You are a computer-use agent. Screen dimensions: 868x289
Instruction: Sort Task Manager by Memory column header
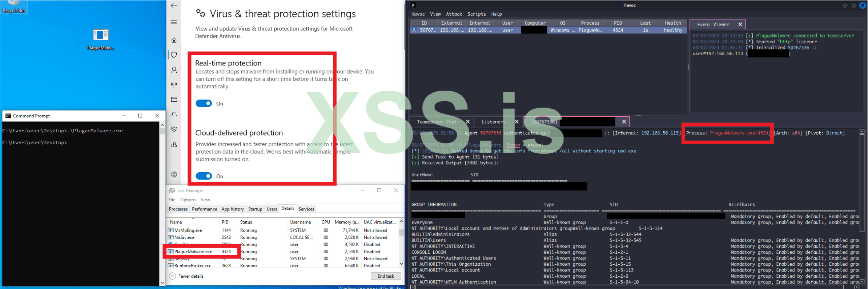pyautogui.click(x=347, y=222)
